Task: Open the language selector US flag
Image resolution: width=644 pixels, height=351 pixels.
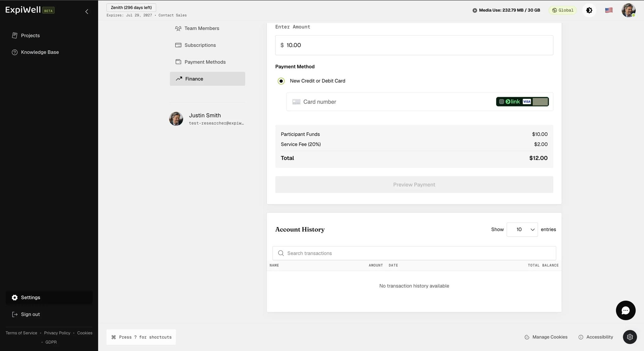Action: pyautogui.click(x=609, y=10)
